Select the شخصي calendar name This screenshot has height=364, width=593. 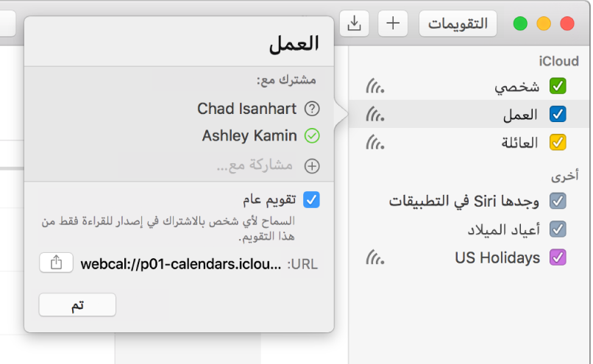click(516, 87)
